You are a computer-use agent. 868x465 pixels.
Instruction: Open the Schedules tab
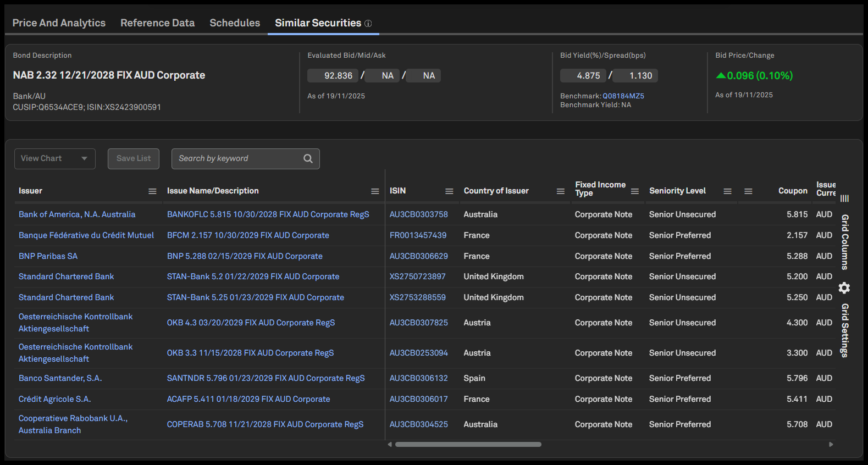235,23
